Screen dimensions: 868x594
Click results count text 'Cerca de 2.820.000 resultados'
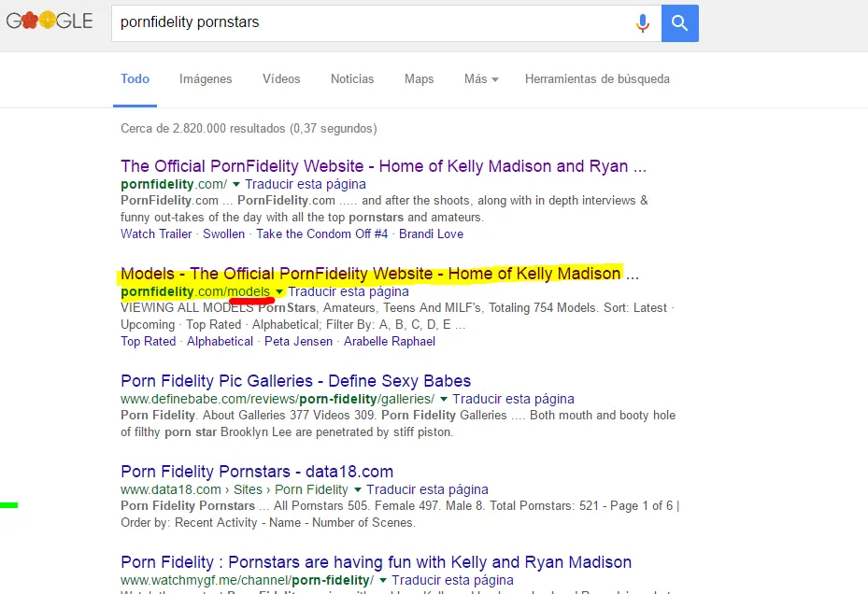tap(249, 129)
